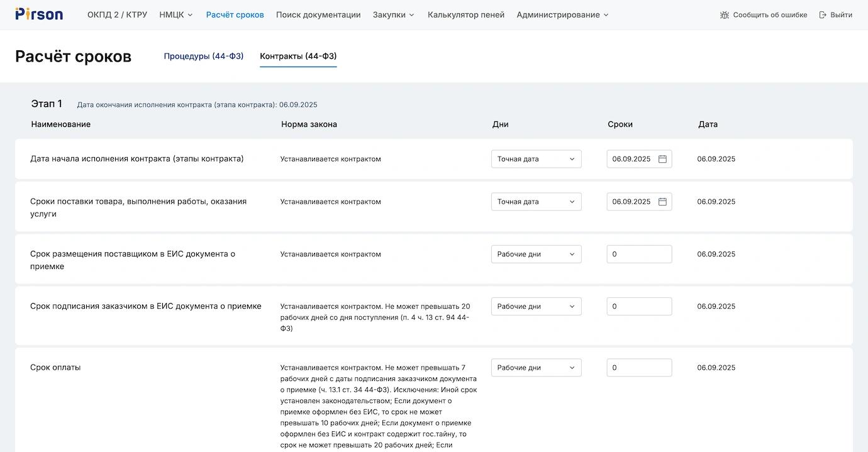Open Рабочие дни dropdown for supplier document placement

tap(536, 255)
